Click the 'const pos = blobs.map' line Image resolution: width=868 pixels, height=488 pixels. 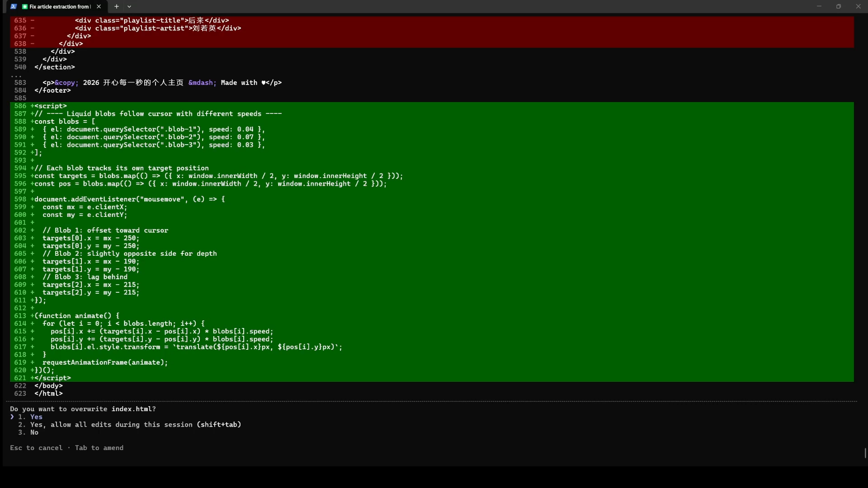pyautogui.click(x=210, y=184)
